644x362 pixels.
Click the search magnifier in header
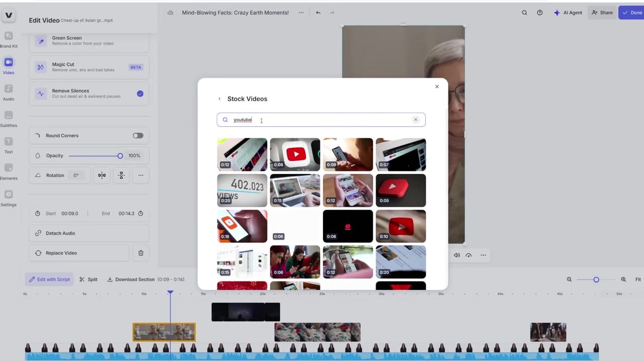point(524,13)
